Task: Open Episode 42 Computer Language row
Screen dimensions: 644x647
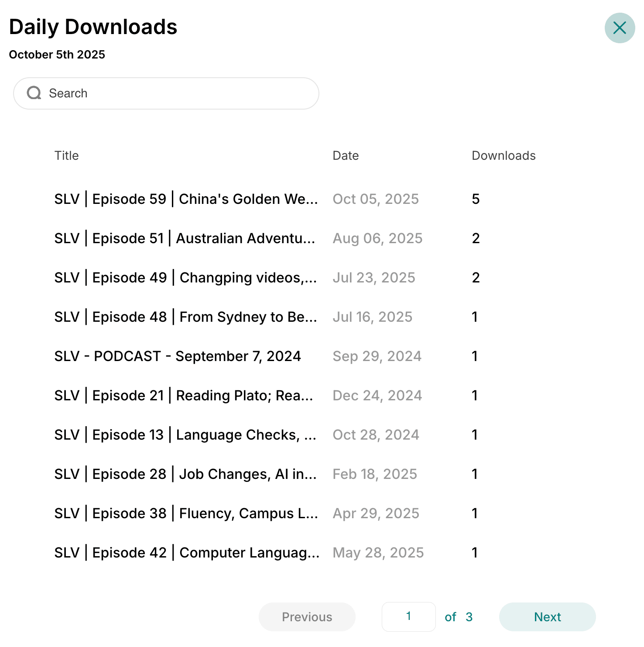Action: pyautogui.click(x=187, y=553)
